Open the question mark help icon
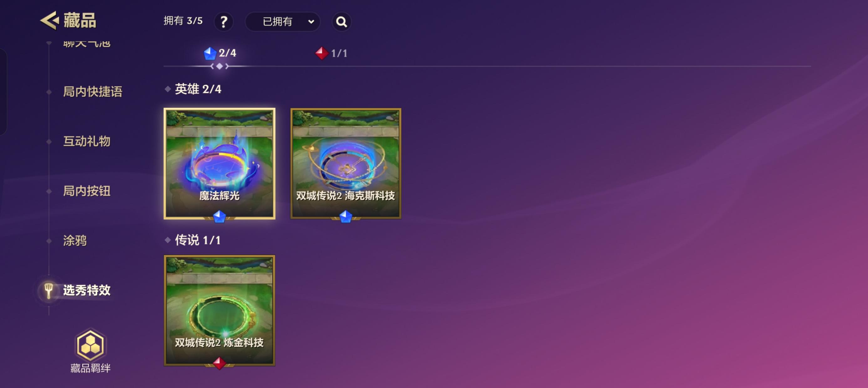Image resolution: width=868 pixels, height=388 pixels. (x=223, y=22)
